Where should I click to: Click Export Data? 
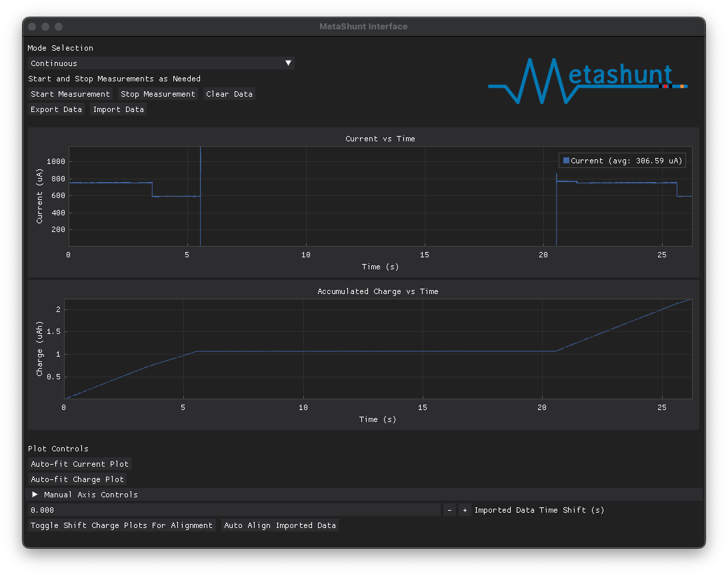point(56,109)
